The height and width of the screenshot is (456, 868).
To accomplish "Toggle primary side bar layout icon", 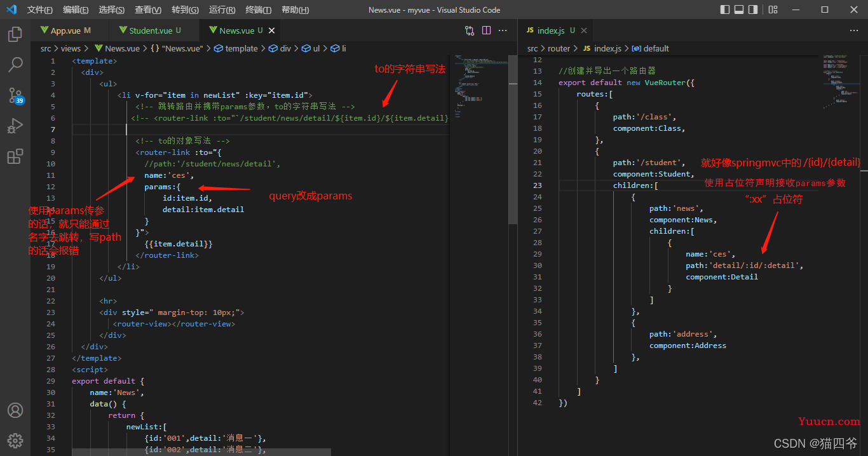I will [x=725, y=10].
